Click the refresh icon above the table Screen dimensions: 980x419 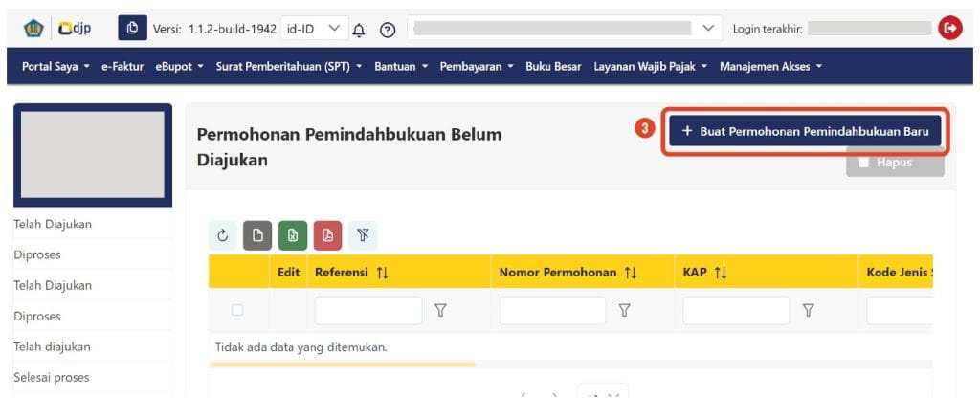[x=222, y=236]
